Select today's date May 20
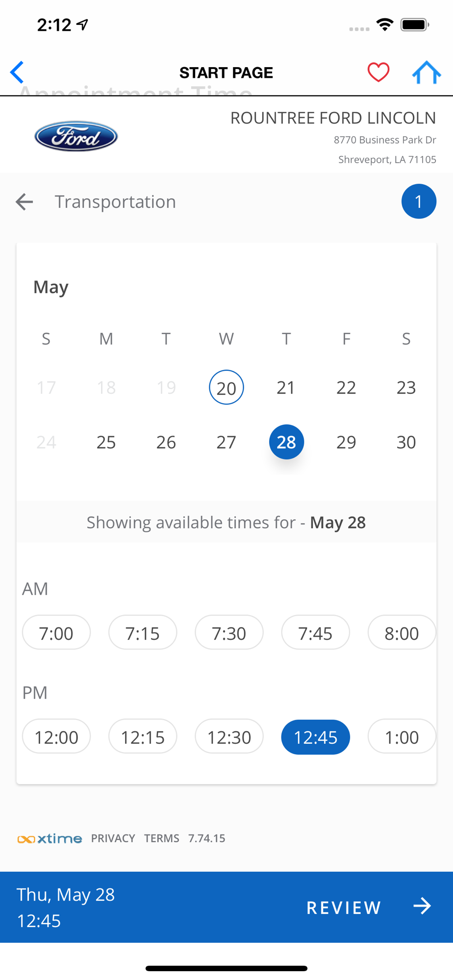 click(x=226, y=388)
